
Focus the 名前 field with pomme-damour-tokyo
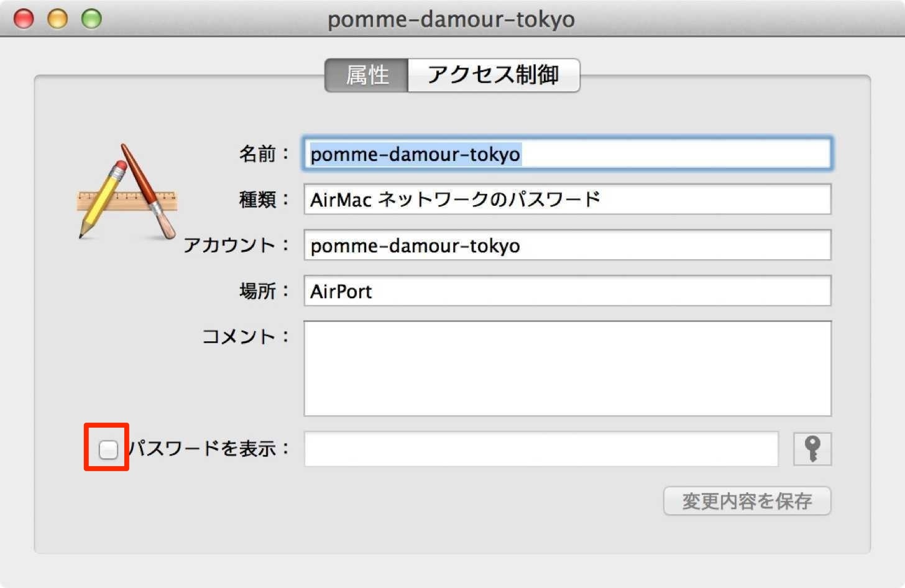[567, 154]
